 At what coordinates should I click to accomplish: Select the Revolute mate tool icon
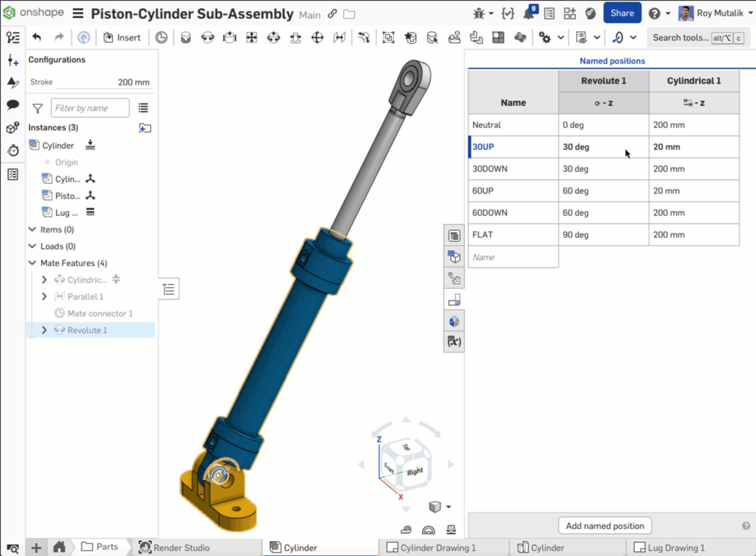click(207, 37)
